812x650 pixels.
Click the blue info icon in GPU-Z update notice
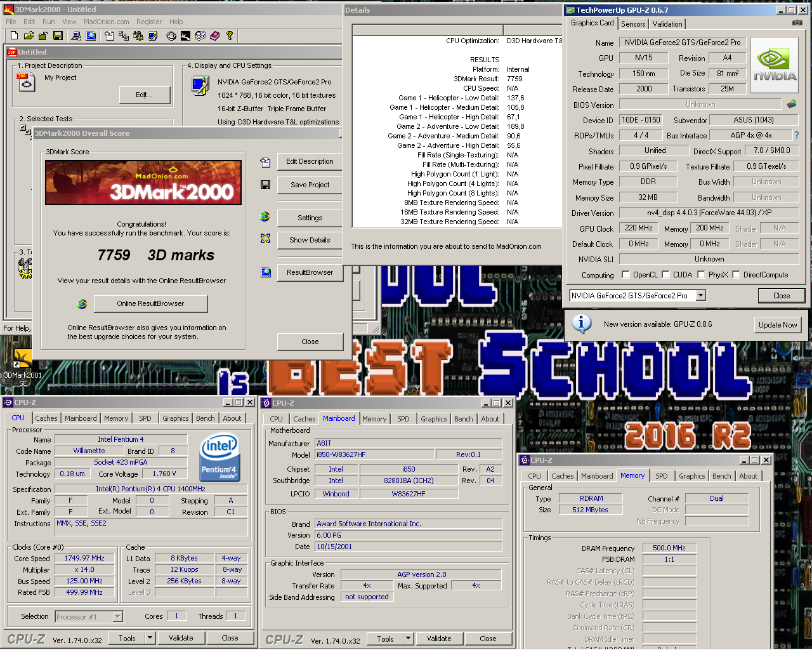point(582,324)
